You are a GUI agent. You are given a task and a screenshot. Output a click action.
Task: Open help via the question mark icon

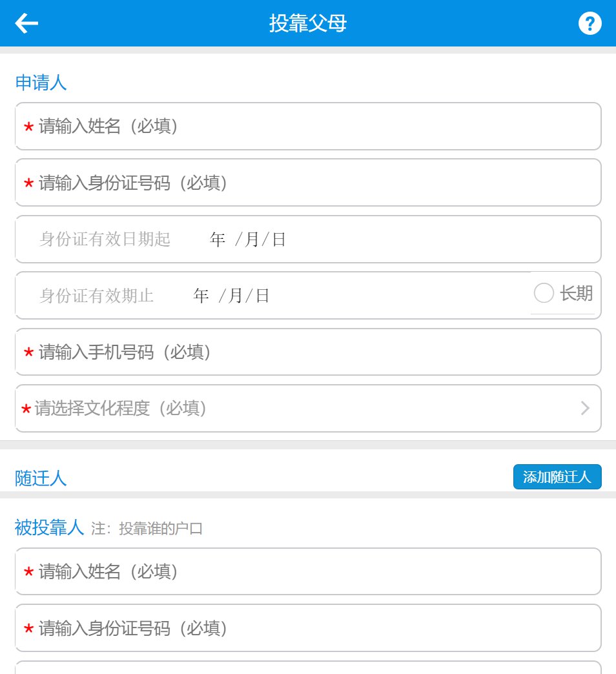[590, 24]
